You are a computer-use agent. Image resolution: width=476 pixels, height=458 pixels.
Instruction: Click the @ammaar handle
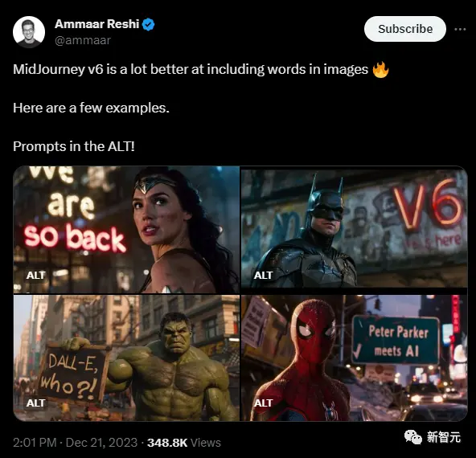point(83,40)
